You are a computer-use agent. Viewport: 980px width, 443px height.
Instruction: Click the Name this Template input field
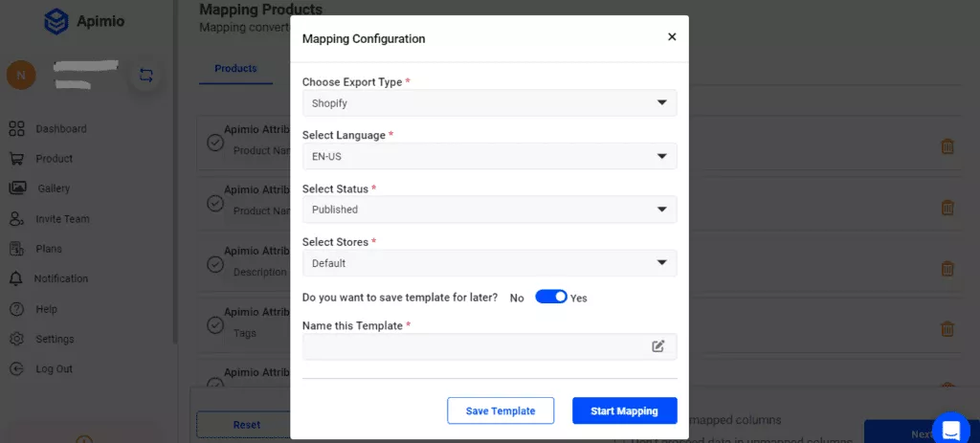click(x=474, y=346)
